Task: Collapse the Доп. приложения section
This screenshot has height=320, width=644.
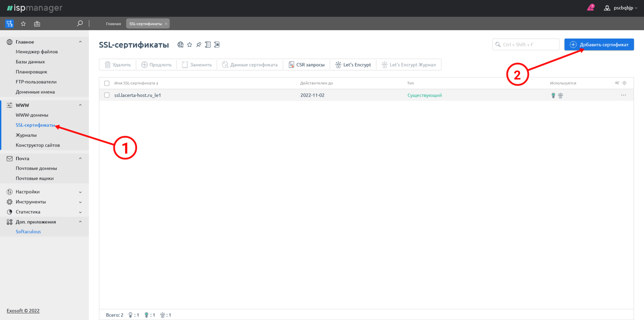Action: click(80, 222)
